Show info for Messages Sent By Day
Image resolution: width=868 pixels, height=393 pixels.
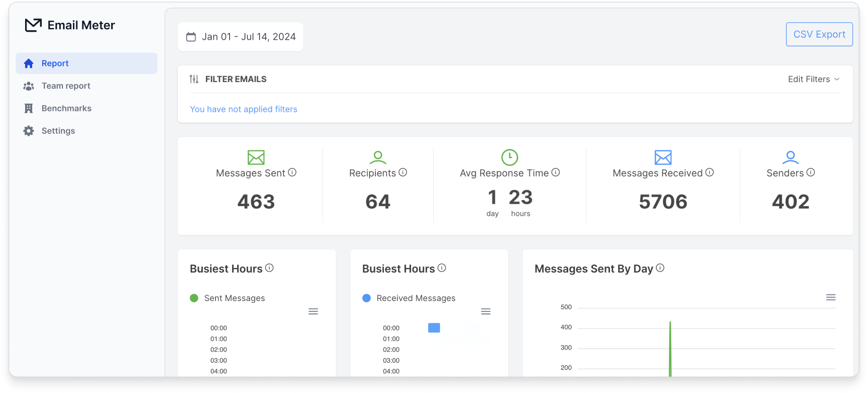660,268
